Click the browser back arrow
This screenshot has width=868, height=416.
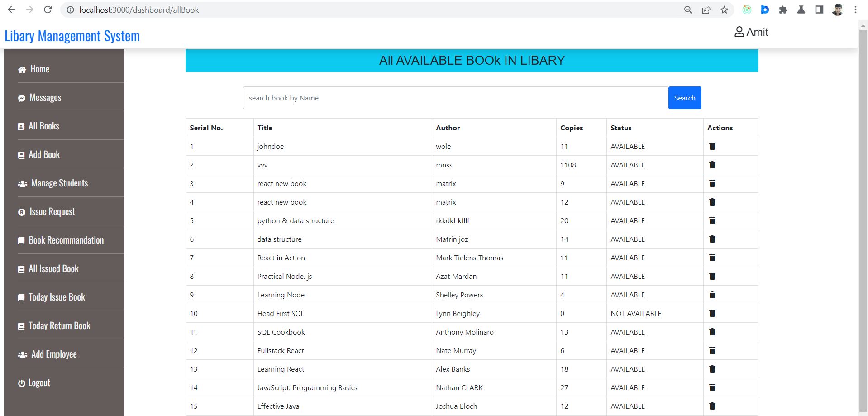tap(11, 10)
